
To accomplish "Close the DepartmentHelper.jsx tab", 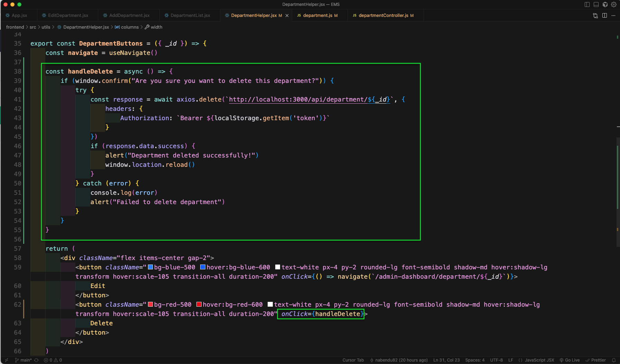I will (287, 16).
